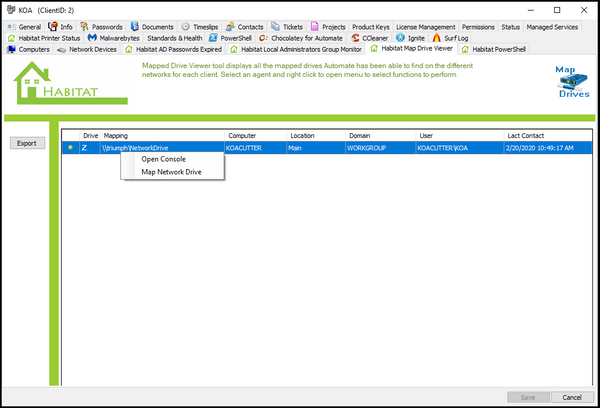Sort by the Domain column header
600x408 pixels.
[x=381, y=135]
